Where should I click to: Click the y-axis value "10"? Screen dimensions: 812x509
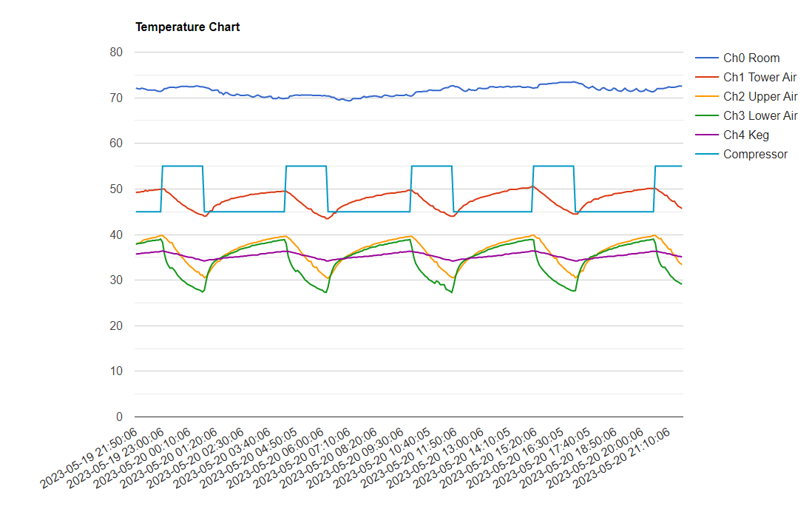[x=116, y=371]
